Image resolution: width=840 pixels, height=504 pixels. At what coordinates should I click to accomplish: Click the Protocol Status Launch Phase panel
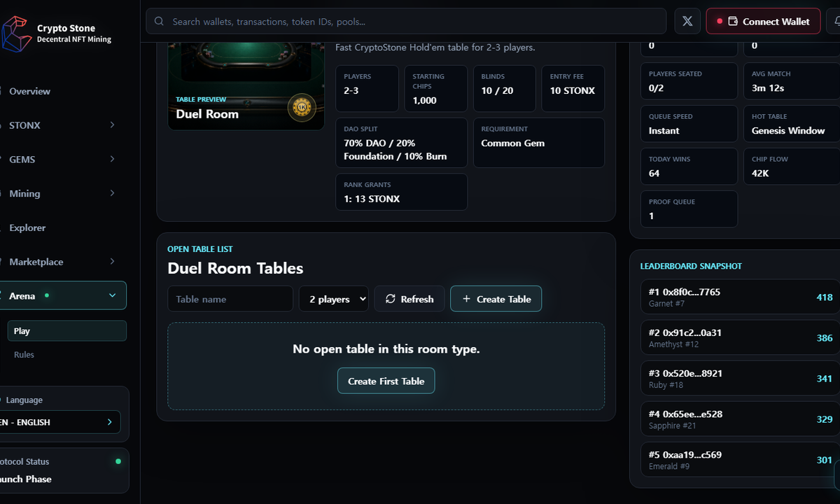[64, 470]
